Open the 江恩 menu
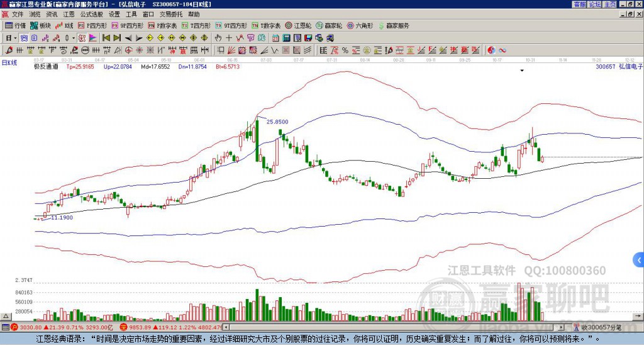This screenshot has height=345, width=644. click(x=69, y=14)
